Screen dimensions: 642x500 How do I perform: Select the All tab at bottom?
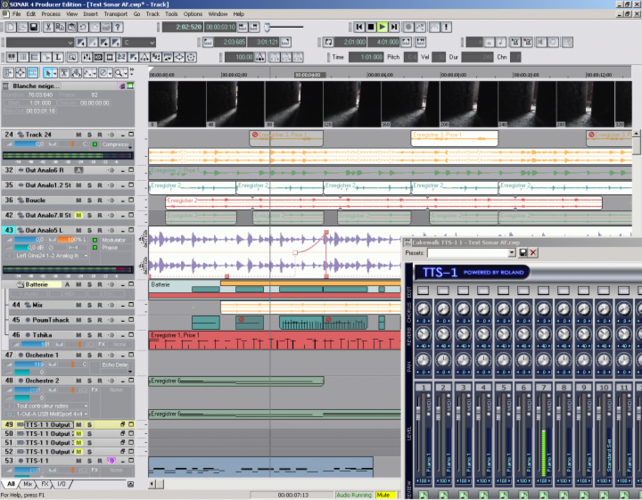pyautogui.click(x=11, y=484)
